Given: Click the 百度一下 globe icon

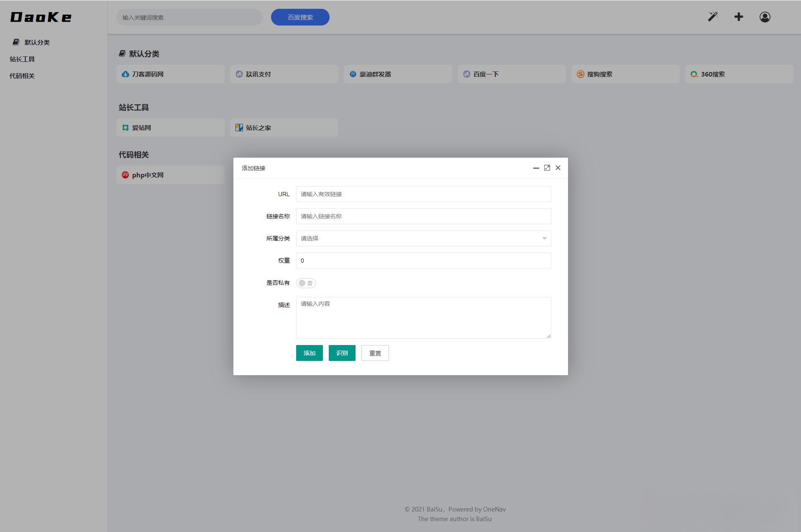Looking at the screenshot, I should (x=467, y=74).
